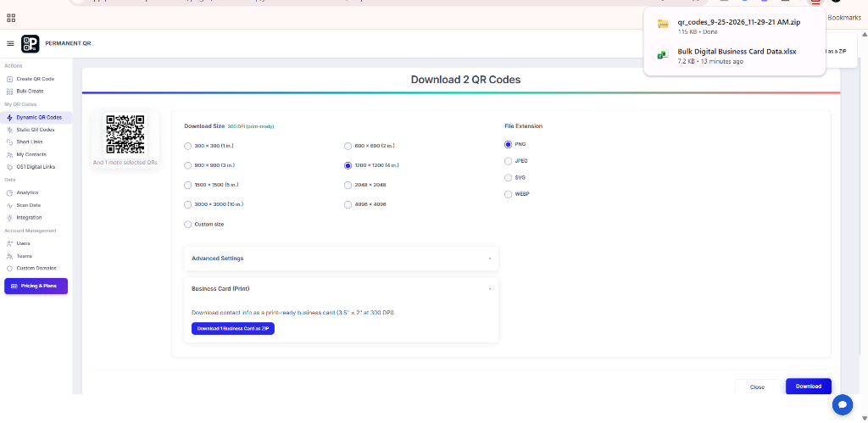Click the Static QR Codes icon

pyautogui.click(x=9, y=130)
